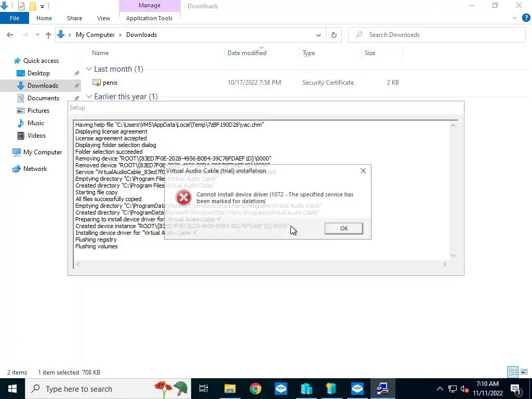Open Pictures in the navigation pane

[x=38, y=111]
